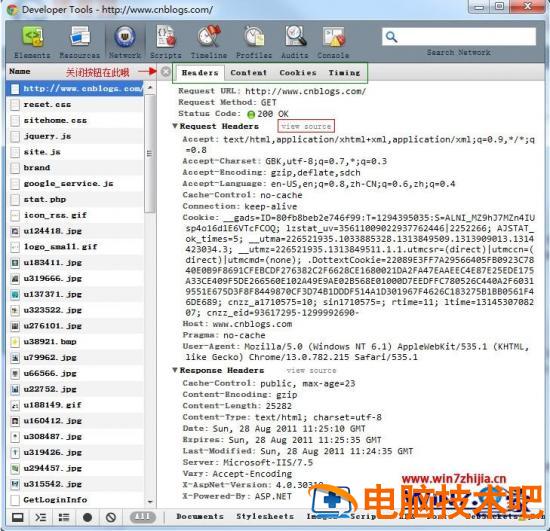Click the u188149.gif file icon
Image resolution: width=550 pixels, height=531 pixels.
15,405
